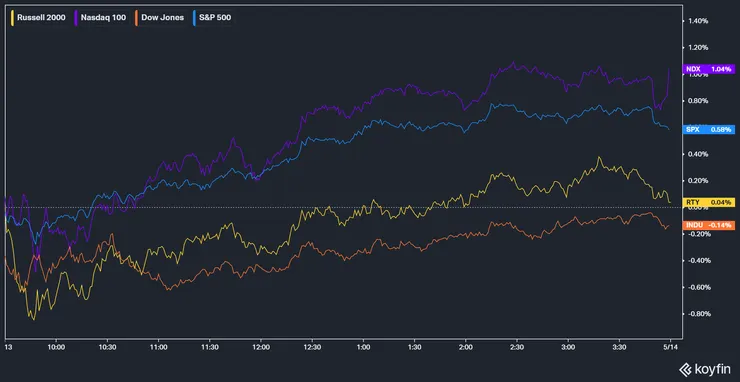Click the 13 date label at axis start
The height and width of the screenshot is (382, 740).
pos(8,346)
